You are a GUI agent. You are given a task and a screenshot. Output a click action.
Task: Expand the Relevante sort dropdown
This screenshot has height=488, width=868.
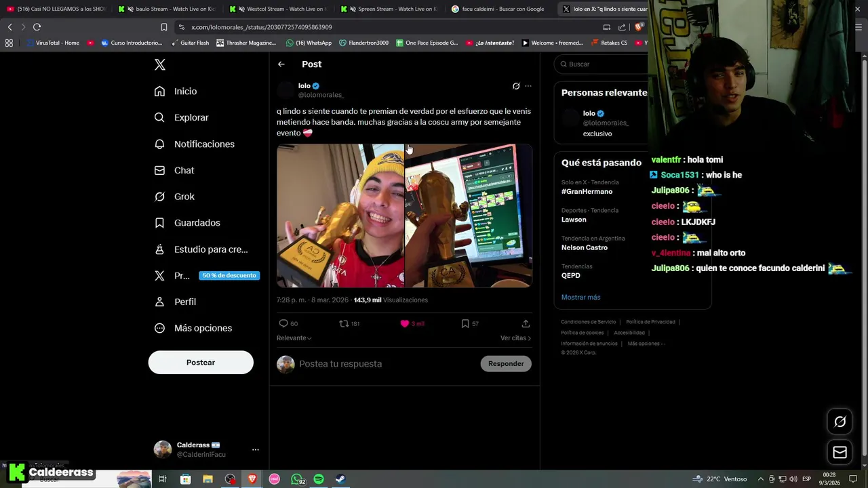click(294, 338)
